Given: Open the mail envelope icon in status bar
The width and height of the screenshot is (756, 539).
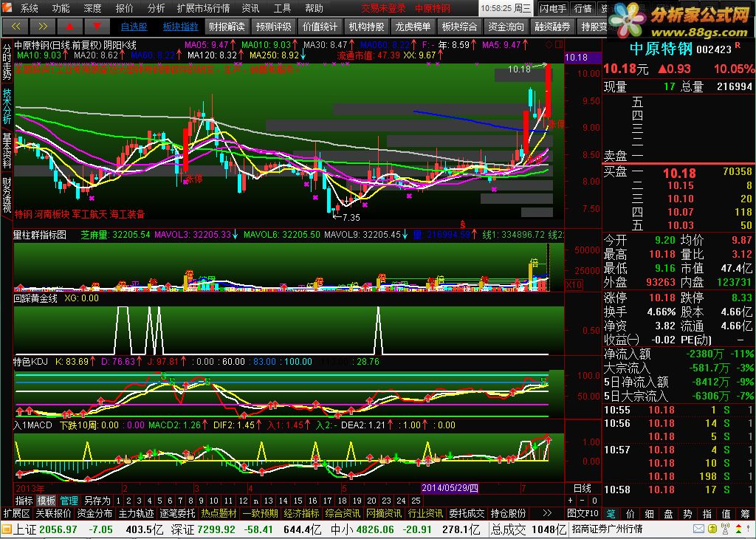Looking at the screenshot, I should coord(697,529).
